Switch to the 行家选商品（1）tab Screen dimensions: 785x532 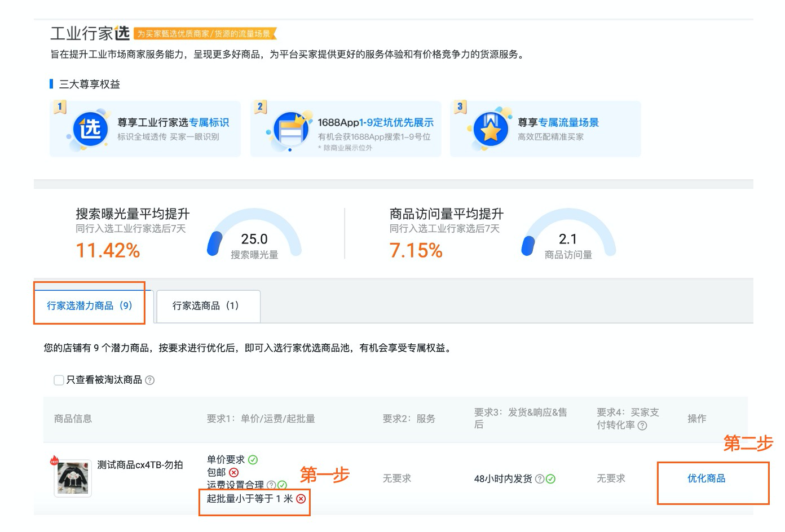coord(206,306)
